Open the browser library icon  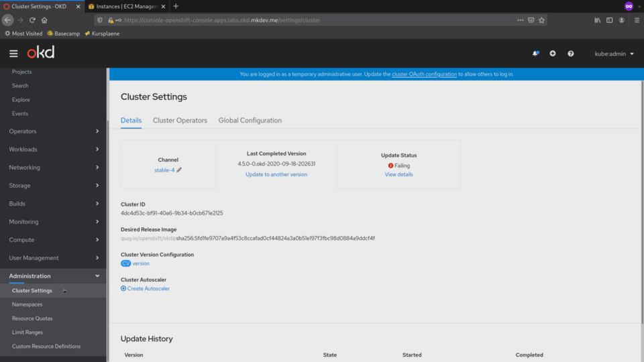(598, 20)
